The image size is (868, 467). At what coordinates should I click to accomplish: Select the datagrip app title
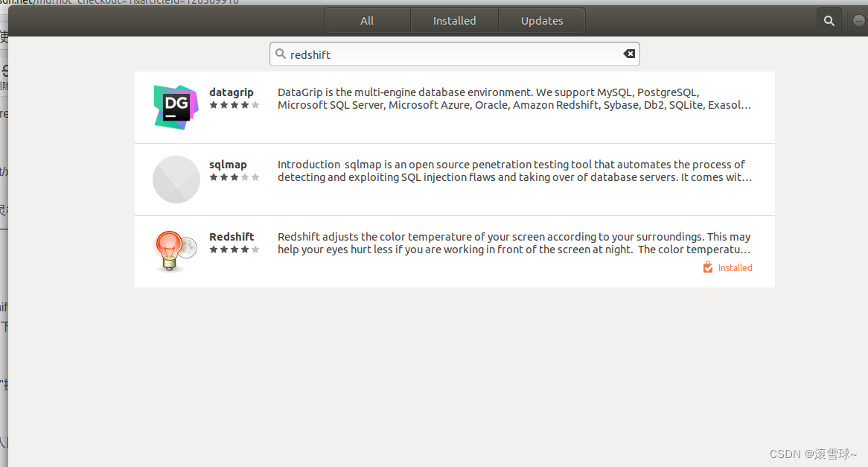tap(232, 92)
